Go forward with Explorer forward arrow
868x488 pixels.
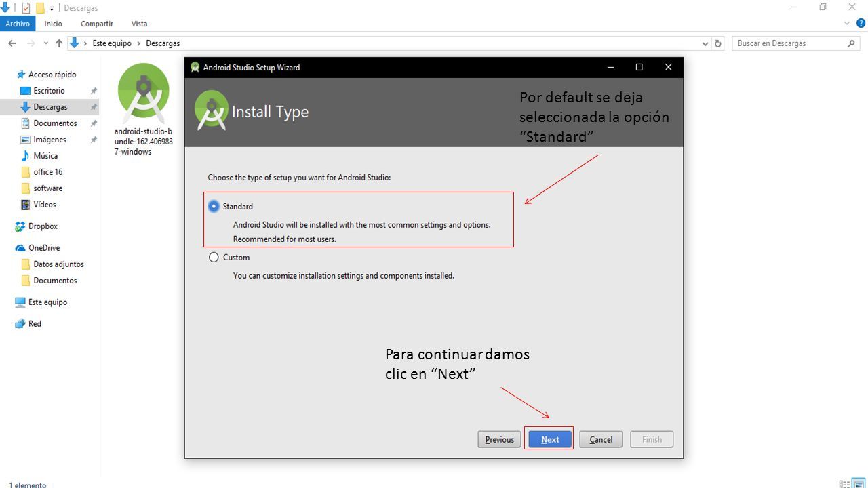31,43
